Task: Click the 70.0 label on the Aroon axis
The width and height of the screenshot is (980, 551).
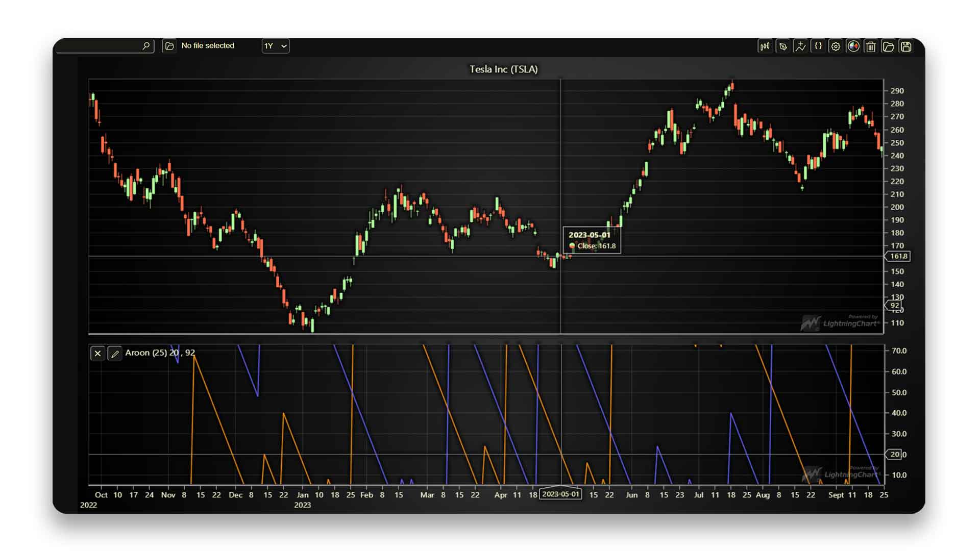Action: (899, 350)
